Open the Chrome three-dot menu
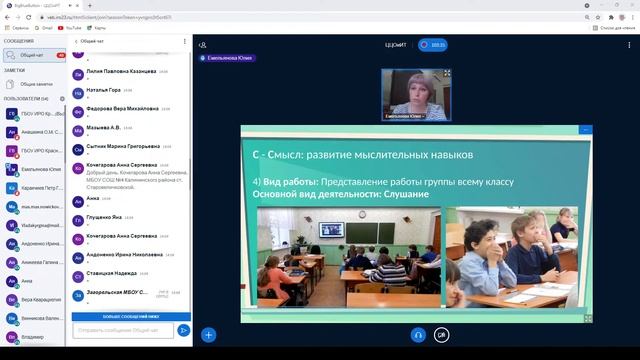The width and height of the screenshot is (640, 360). (633, 18)
